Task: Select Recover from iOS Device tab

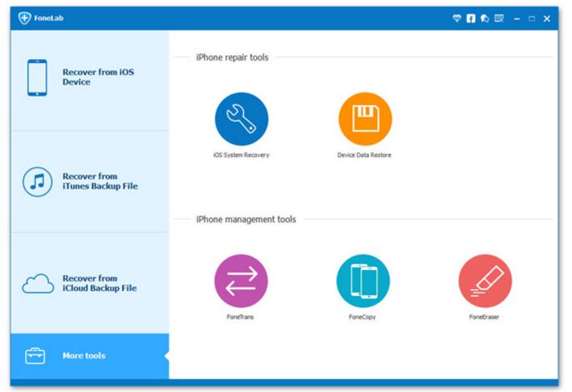Action: coord(90,80)
